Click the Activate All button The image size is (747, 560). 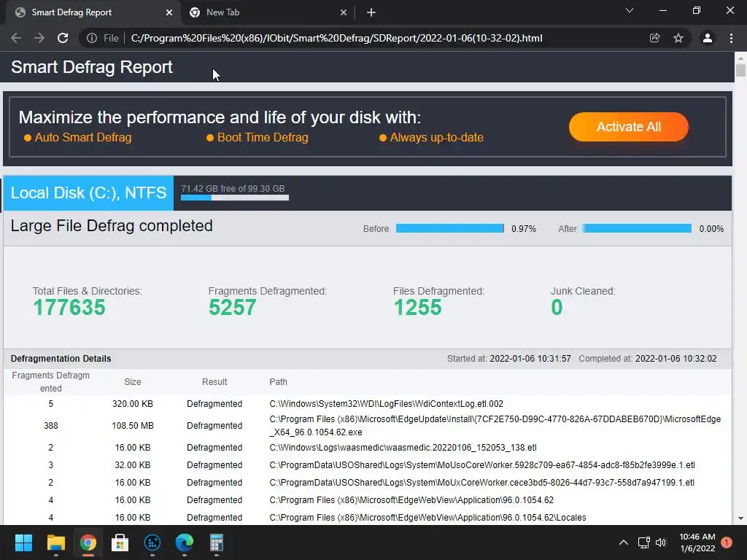pyautogui.click(x=628, y=127)
